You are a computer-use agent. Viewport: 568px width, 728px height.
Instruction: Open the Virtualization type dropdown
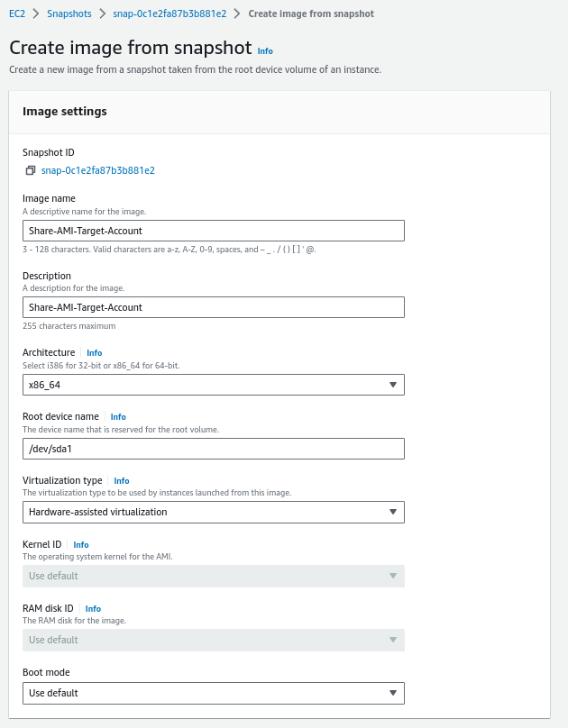[213, 513]
